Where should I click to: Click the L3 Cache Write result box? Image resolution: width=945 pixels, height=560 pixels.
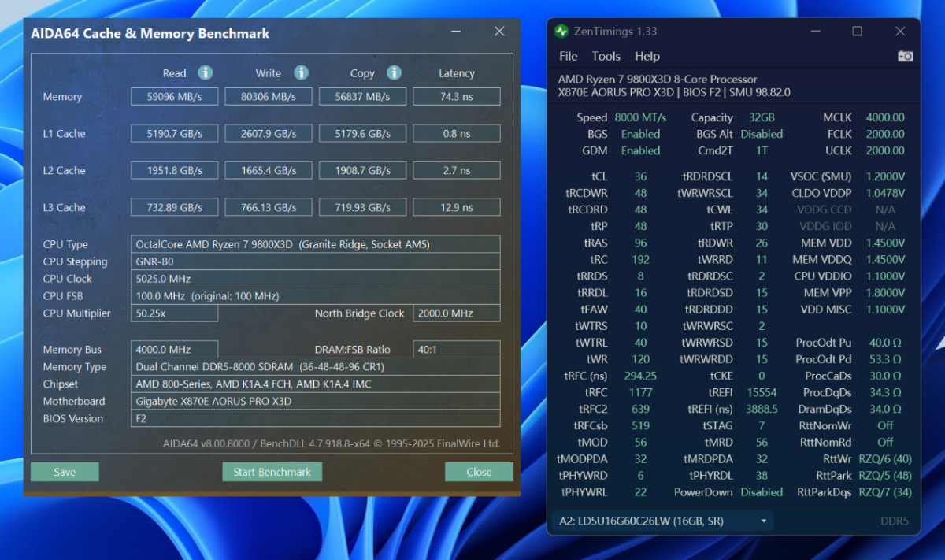[x=269, y=208]
